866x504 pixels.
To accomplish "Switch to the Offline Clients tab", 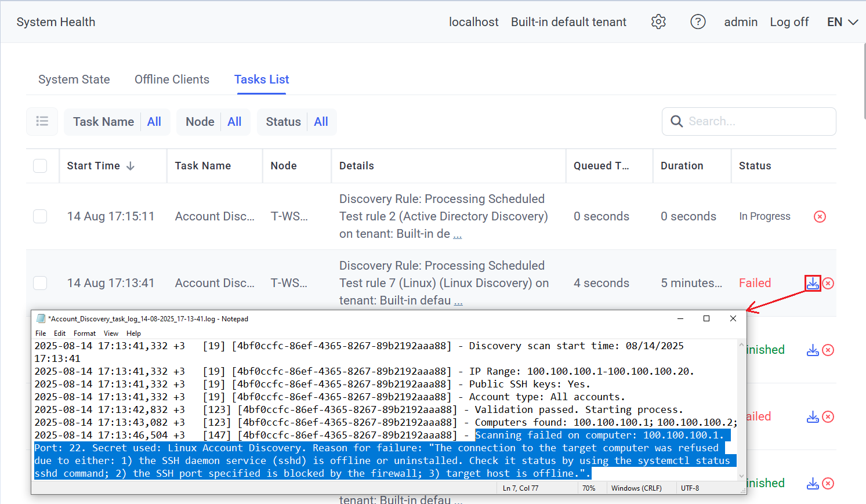I will point(172,79).
